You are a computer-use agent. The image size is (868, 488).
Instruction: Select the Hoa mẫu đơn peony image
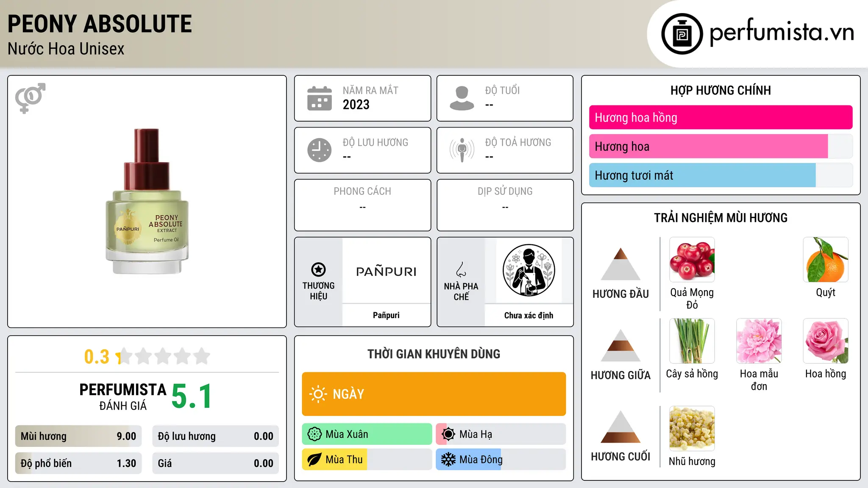[759, 341]
